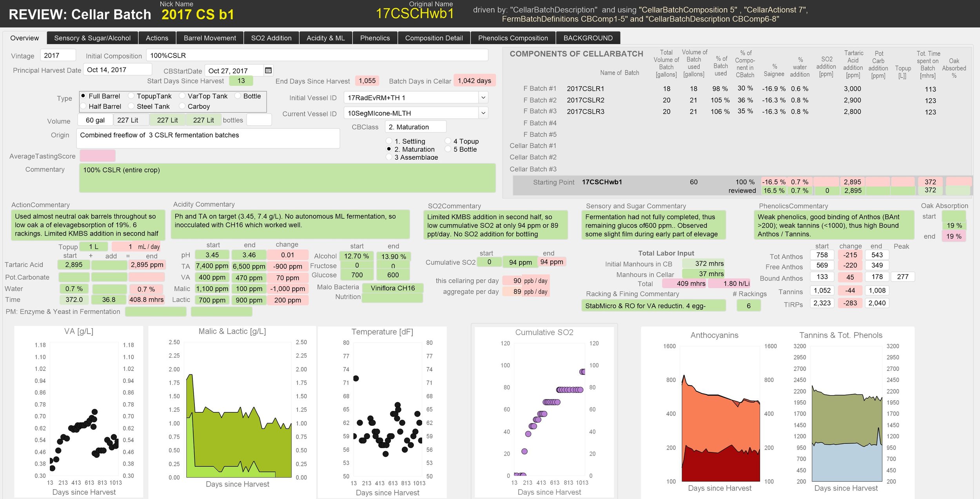Click the End Days Since Harvest value 1,055
This screenshot has height=499, width=980.
367,81
